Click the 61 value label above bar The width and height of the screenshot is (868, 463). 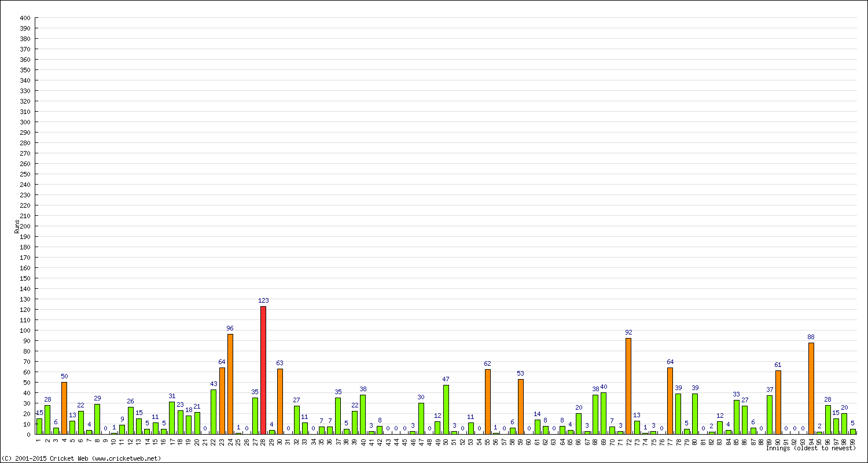click(x=778, y=365)
